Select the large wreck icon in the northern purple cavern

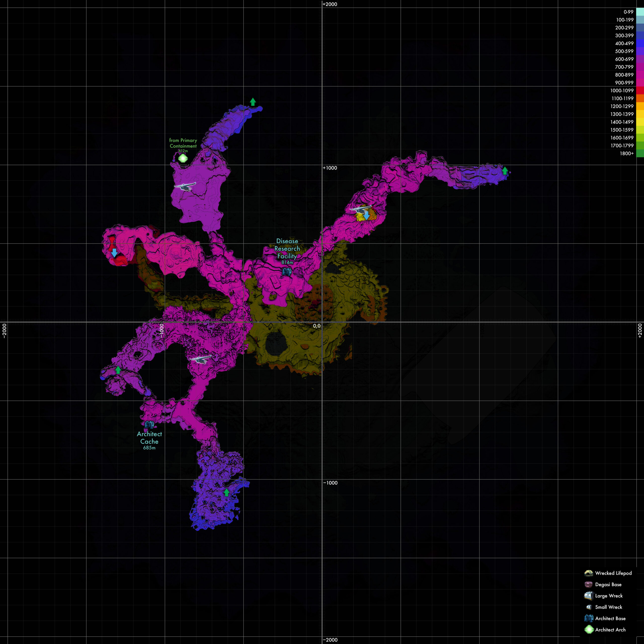tap(185, 186)
